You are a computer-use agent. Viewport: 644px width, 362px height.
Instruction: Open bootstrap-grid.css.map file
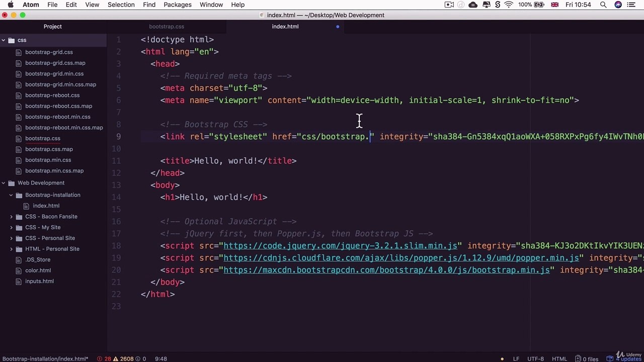pos(55,63)
